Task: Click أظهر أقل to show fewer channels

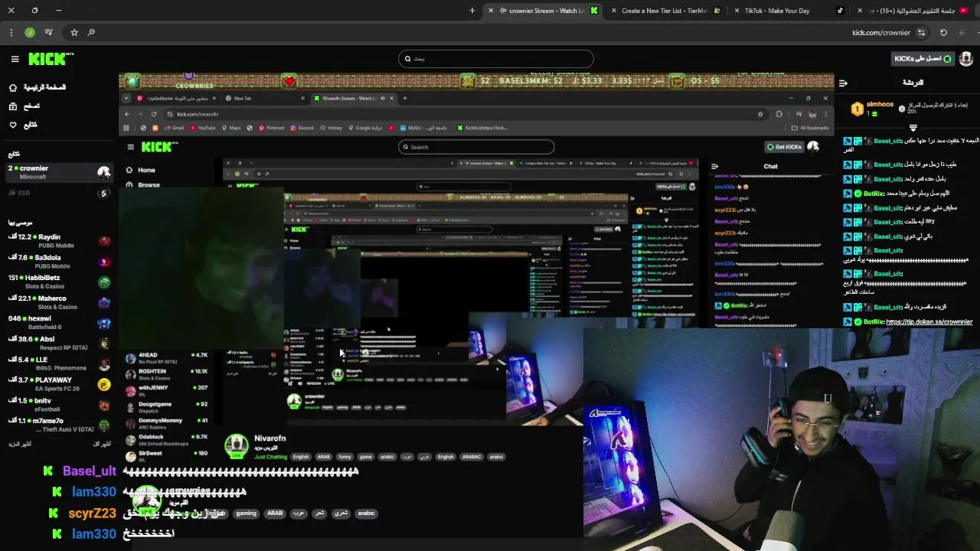Action: [102, 444]
